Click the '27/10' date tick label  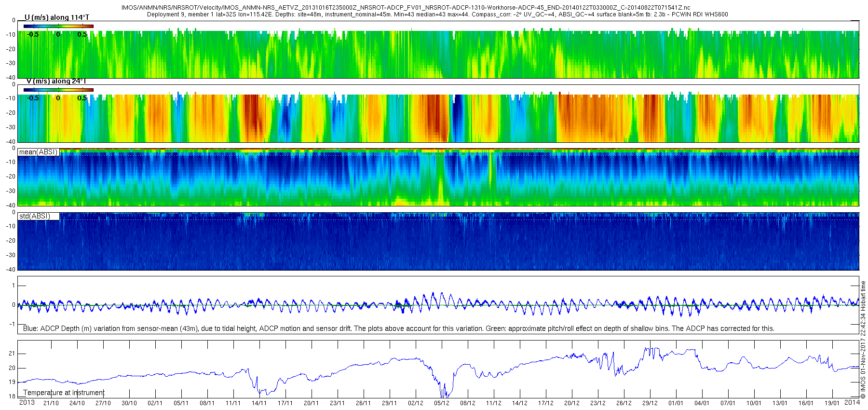pos(103,403)
